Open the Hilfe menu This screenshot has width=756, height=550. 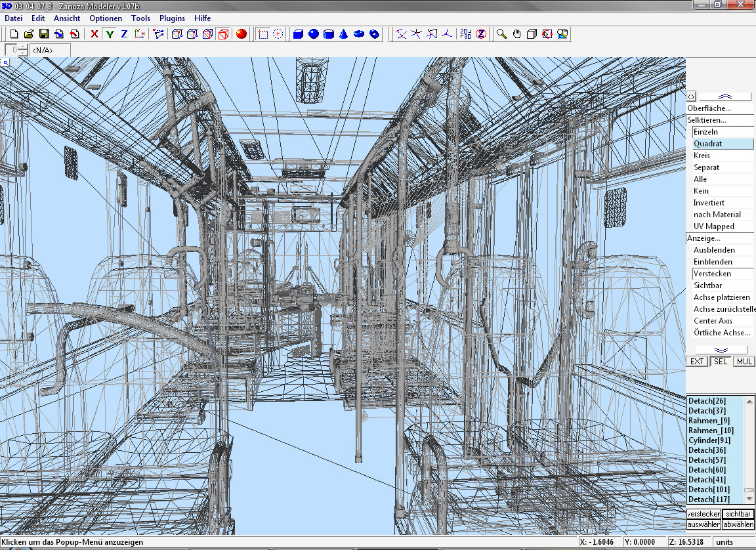coord(203,18)
